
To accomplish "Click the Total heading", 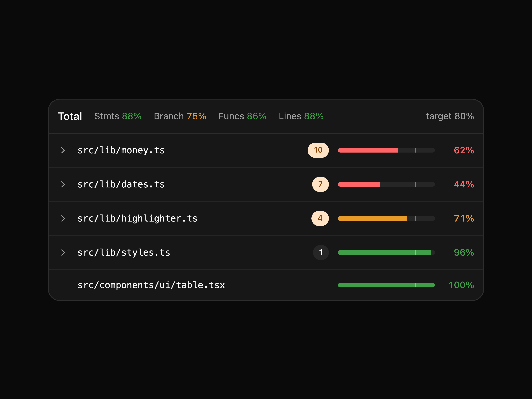I will tap(70, 116).
